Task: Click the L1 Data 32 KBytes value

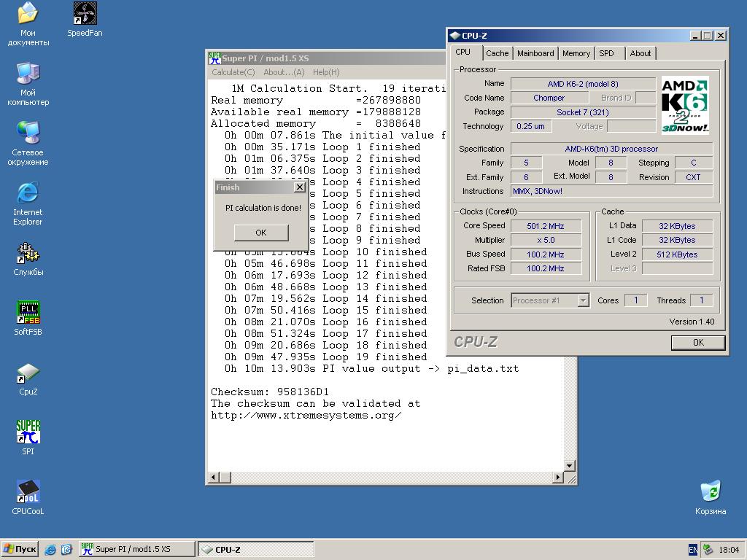Action: pos(677,226)
